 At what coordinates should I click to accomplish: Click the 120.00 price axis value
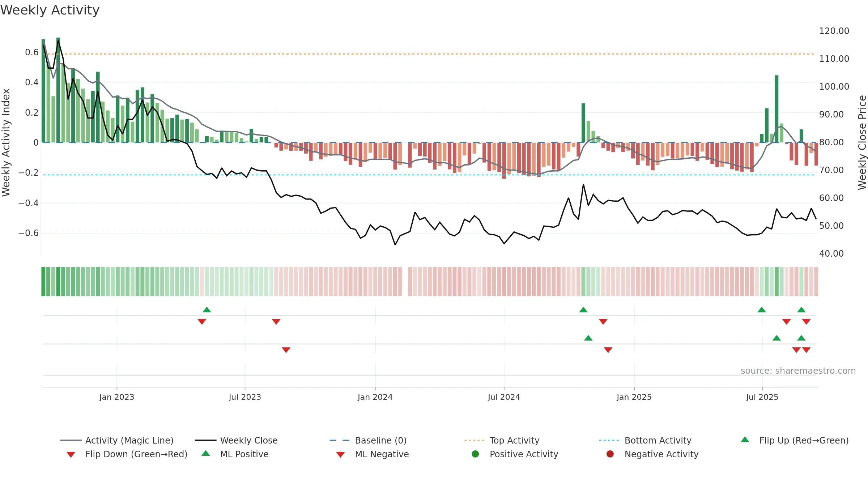coord(834,31)
